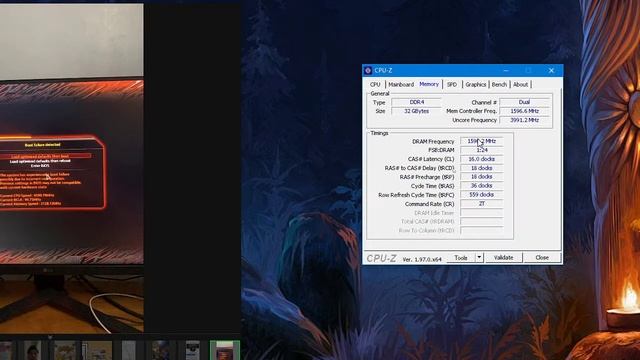This screenshot has width=640, height=360.
Task: Click the RAS# Precharge 18 clocks value
Action: point(482,177)
